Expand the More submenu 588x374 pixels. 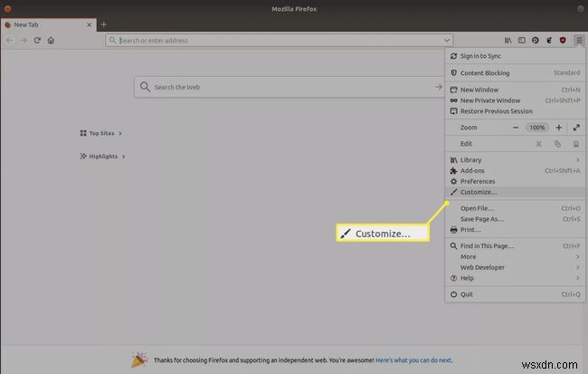coord(515,257)
